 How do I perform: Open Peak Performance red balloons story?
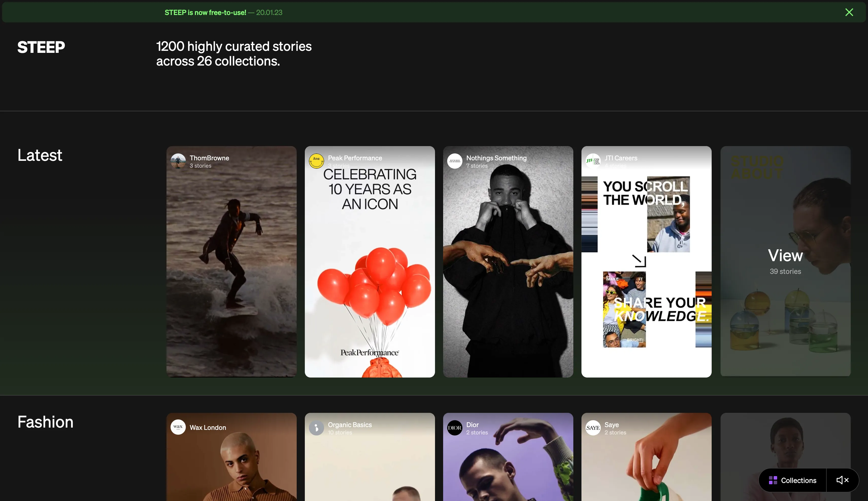click(370, 275)
